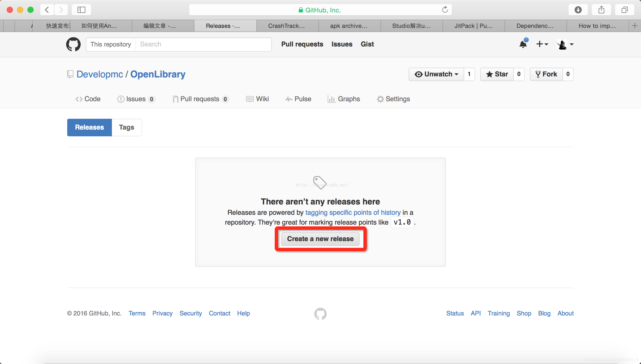Click the Pull requests tab icon
Image resolution: width=641 pixels, height=364 pixels.
pyautogui.click(x=174, y=99)
